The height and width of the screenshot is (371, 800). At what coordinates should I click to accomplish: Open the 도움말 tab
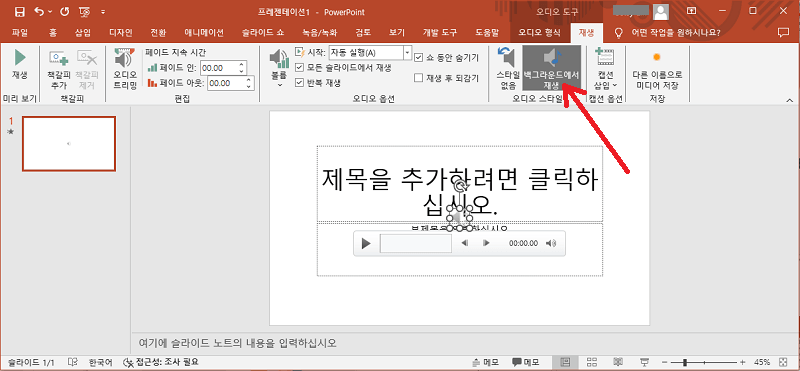tap(487, 33)
